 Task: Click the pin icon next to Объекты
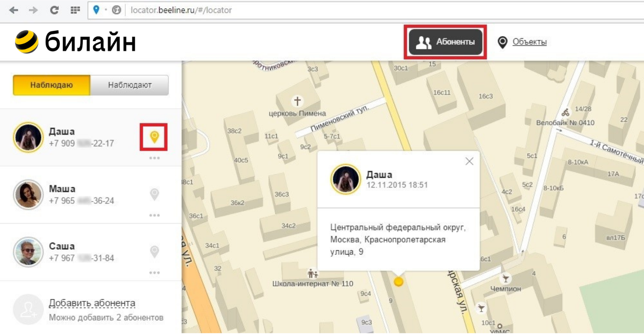[502, 42]
